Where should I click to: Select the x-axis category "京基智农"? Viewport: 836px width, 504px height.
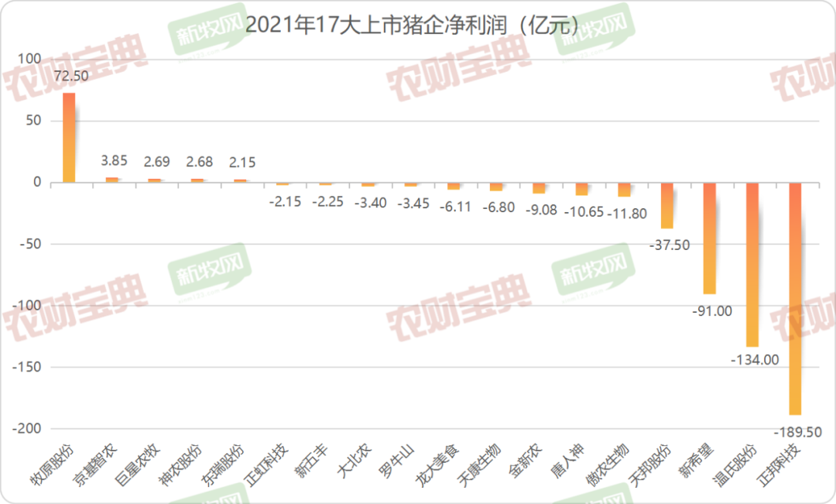point(95,465)
